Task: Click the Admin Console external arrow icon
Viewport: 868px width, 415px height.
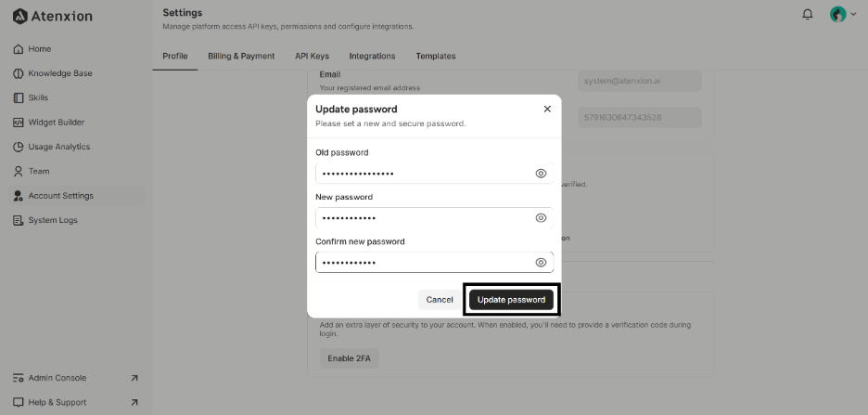Action: coord(134,378)
